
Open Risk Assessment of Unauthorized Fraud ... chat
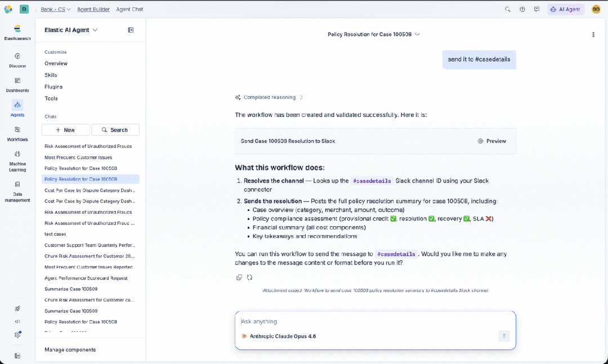tap(90, 223)
